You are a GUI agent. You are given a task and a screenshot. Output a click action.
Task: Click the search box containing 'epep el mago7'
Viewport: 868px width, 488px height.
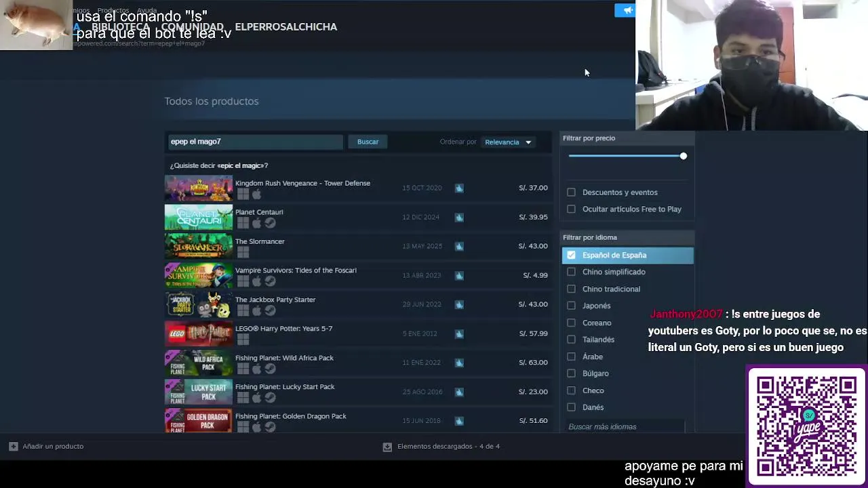tap(256, 142)
